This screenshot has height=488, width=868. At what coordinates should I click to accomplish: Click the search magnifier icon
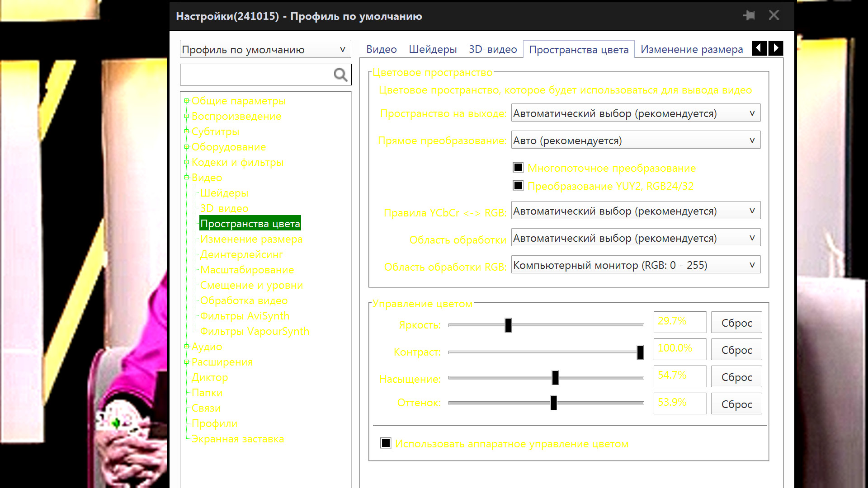click(340, 75)
